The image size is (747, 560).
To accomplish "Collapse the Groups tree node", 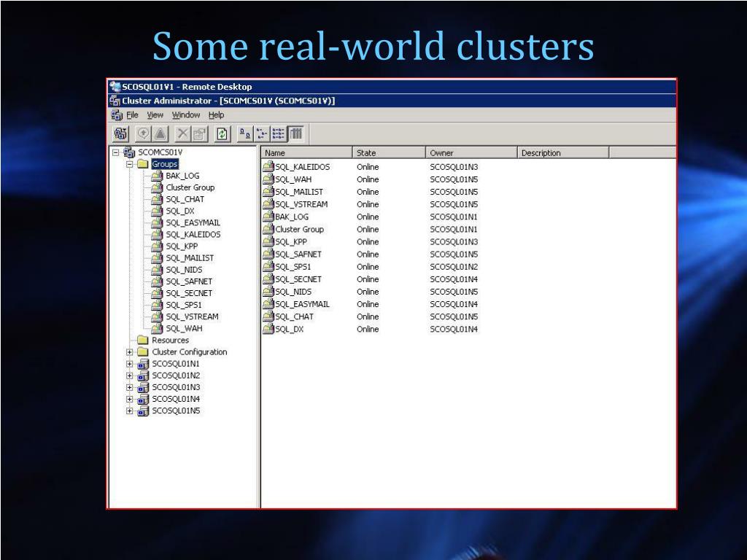I will [130, 164].
